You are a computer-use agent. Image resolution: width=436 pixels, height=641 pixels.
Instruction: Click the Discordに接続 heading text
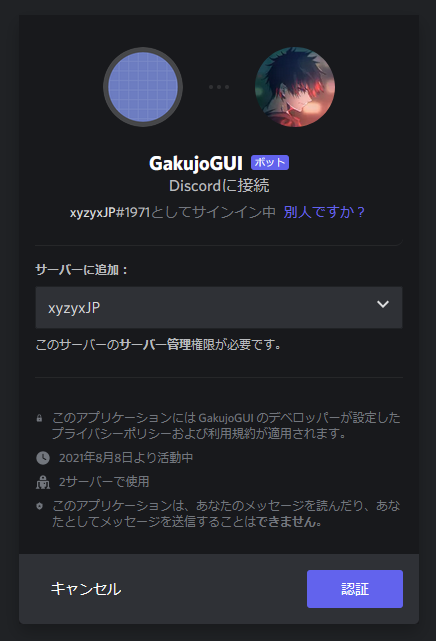219,186
